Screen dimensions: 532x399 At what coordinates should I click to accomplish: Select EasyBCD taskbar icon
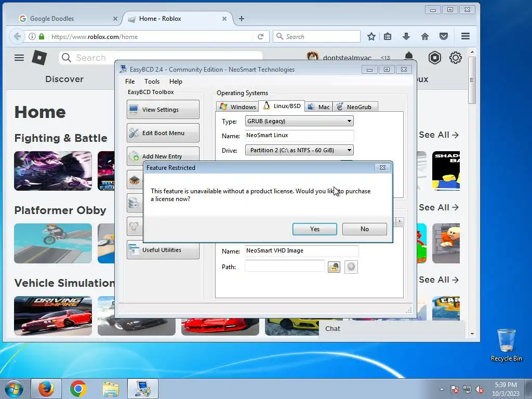click(x=143, y=389)
